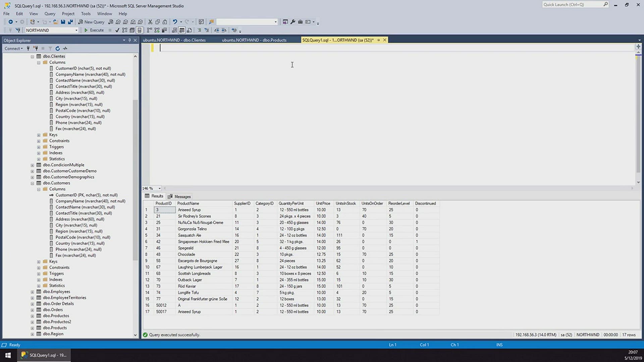Viewport: 644px width, 362px height.
Task: Open the Query Options icon
Action: click(x=132, y=30)
